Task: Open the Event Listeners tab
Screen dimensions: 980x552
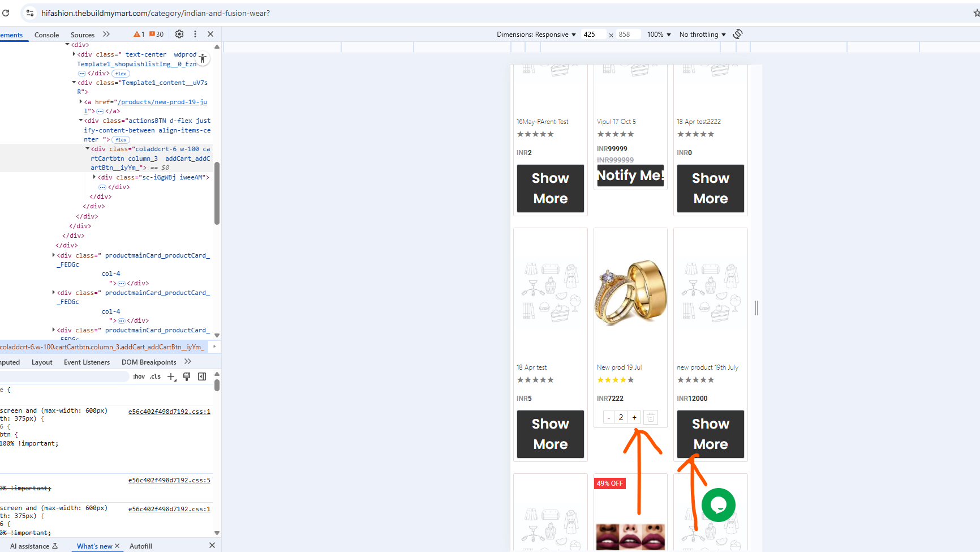Action: 87,362
